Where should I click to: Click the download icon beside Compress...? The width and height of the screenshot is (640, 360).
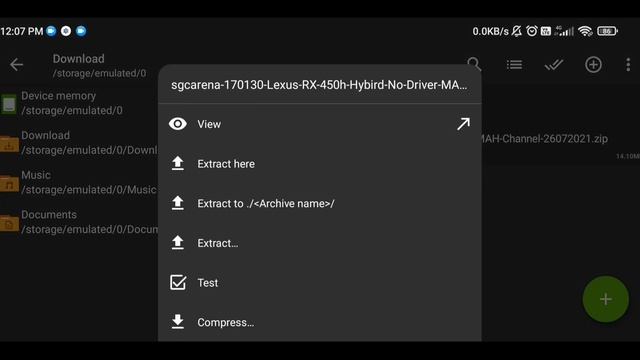pyautogui.click(x=178, y=322)
